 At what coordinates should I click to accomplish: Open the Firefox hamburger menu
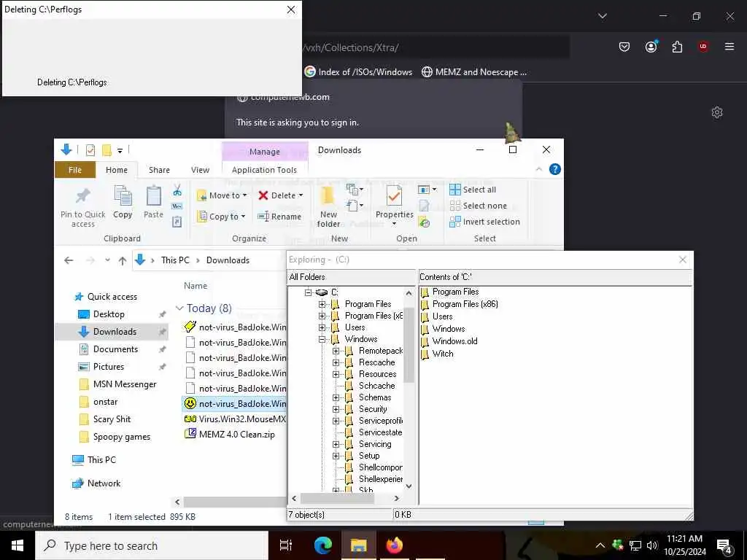point(729,46)
